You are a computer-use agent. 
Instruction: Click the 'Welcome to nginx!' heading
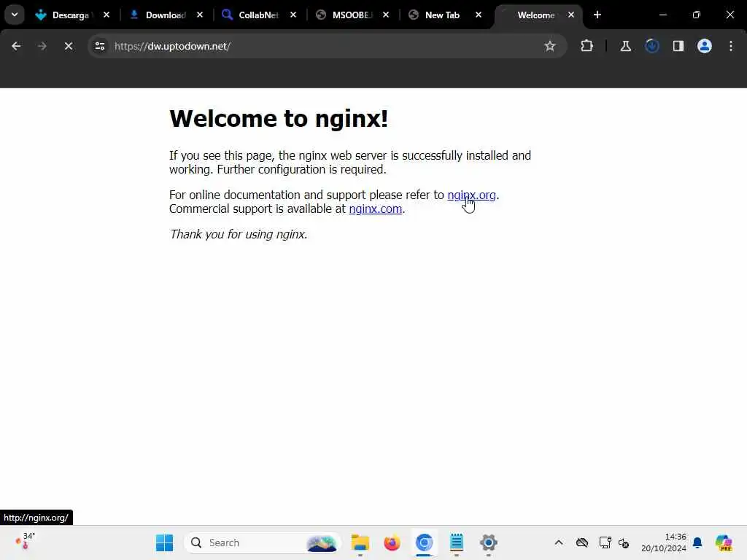click(x=279, y=119)
